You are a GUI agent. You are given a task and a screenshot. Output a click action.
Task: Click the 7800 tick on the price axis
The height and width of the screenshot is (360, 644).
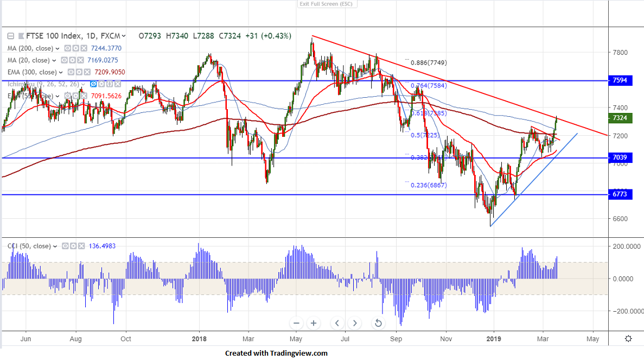[620, 53]
